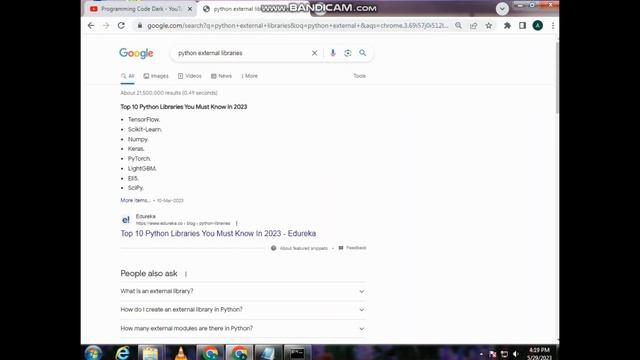Click the 'SciPy.' list item

[136, 188]
